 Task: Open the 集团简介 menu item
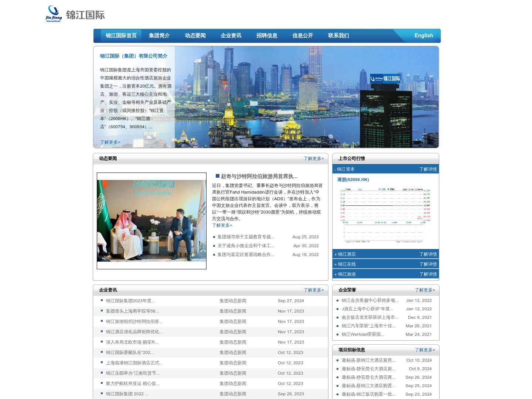pyautogui.click(x=159, y=35)
